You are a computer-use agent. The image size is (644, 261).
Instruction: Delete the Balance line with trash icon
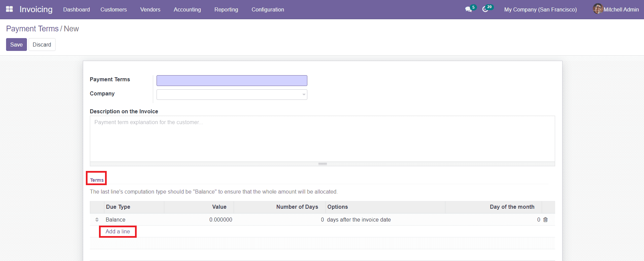point(545,220)
